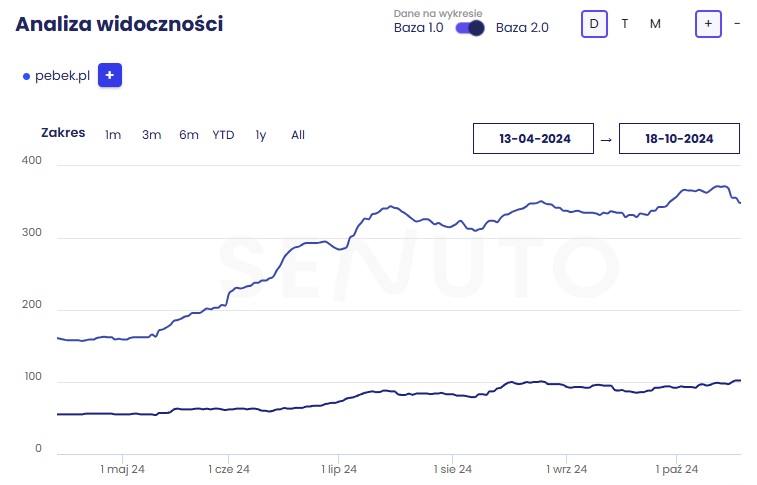Open the start date field 13-04-2024
The height and width of the screenshot is (485, 757).
pyautogui.click(x=533, y=139)
